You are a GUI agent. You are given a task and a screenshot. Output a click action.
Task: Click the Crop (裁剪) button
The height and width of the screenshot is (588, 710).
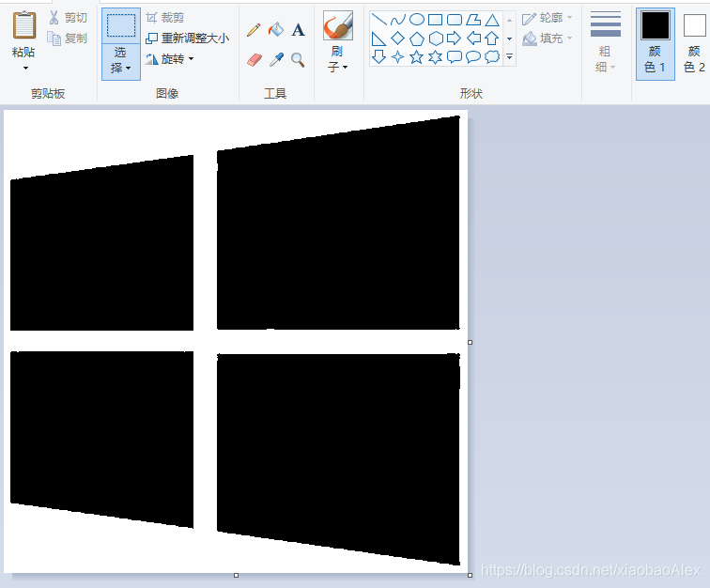(165, 18)
